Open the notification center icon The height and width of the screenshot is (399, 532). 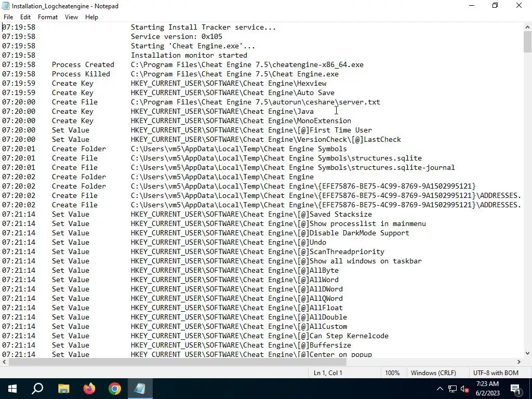point(515,389)
